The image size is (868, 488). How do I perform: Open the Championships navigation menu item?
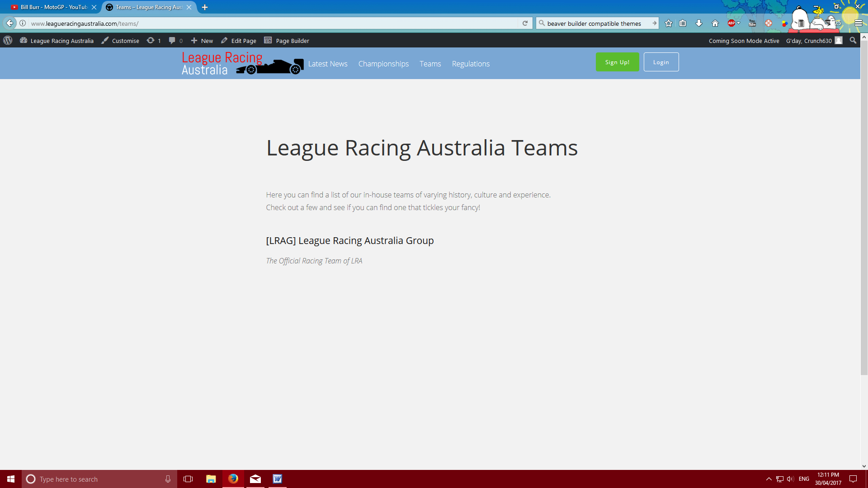pos(383,64)
